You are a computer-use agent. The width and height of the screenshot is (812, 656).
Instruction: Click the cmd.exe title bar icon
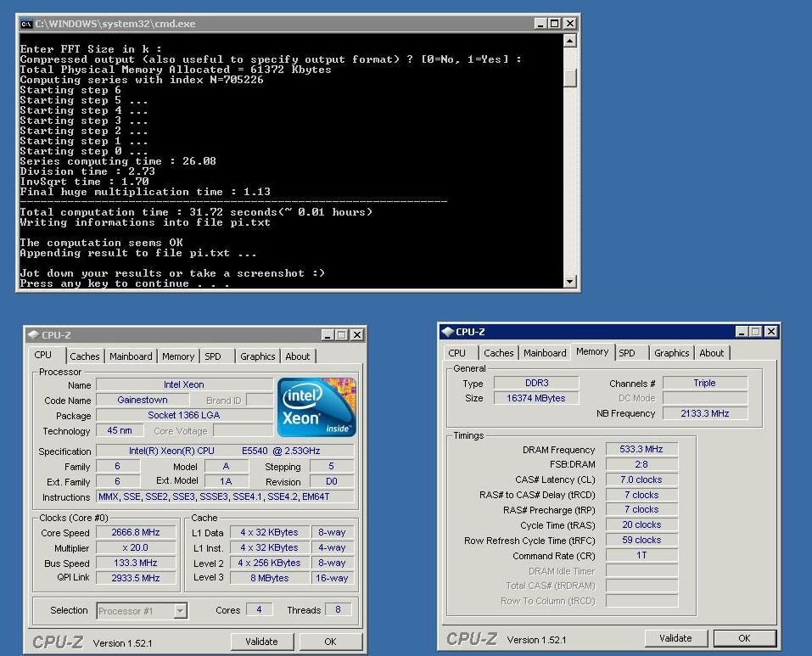[26, 24]
